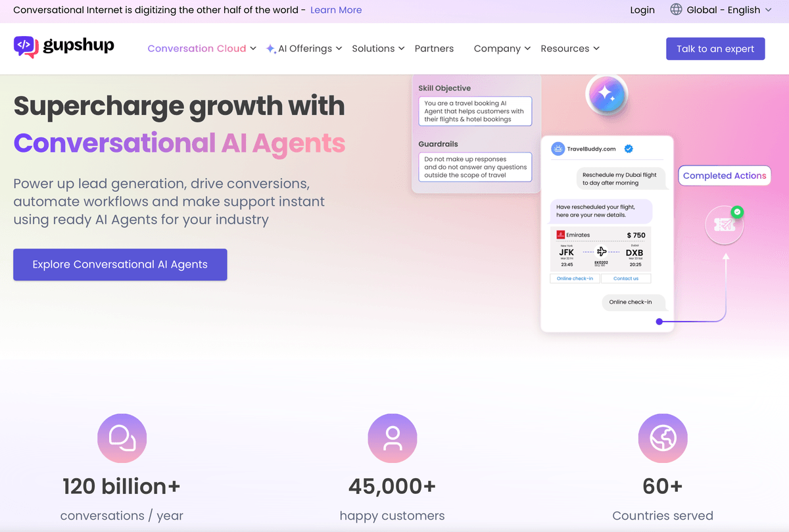Image resolution: width=789 pixels, height=532 pixels.
Task: Open the Global - English language dropdown
Action: [x=721, y=10]
